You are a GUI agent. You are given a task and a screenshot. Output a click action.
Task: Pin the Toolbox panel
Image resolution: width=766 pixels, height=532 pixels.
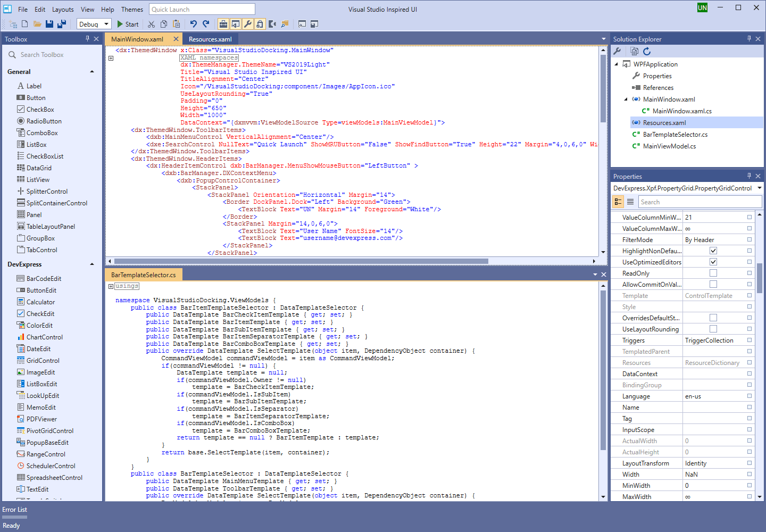coord(88,38)
